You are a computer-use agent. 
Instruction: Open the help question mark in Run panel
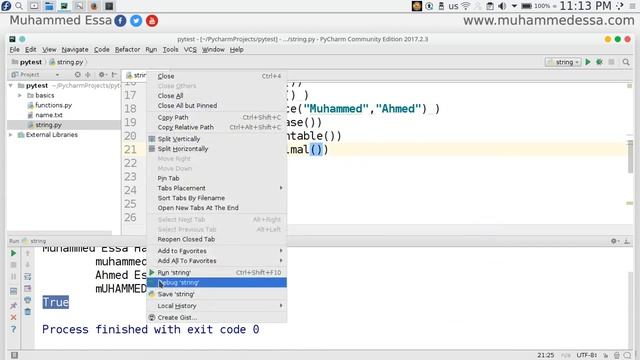coord(13,329)
